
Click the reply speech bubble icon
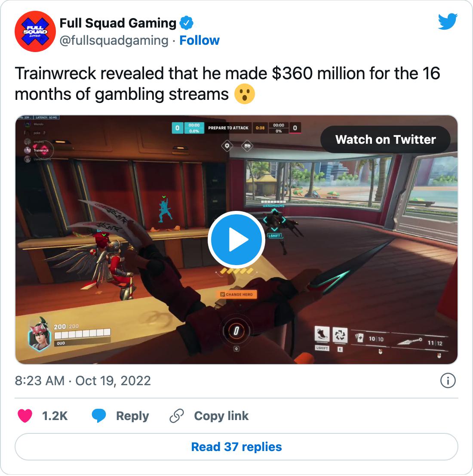[99, 416]
